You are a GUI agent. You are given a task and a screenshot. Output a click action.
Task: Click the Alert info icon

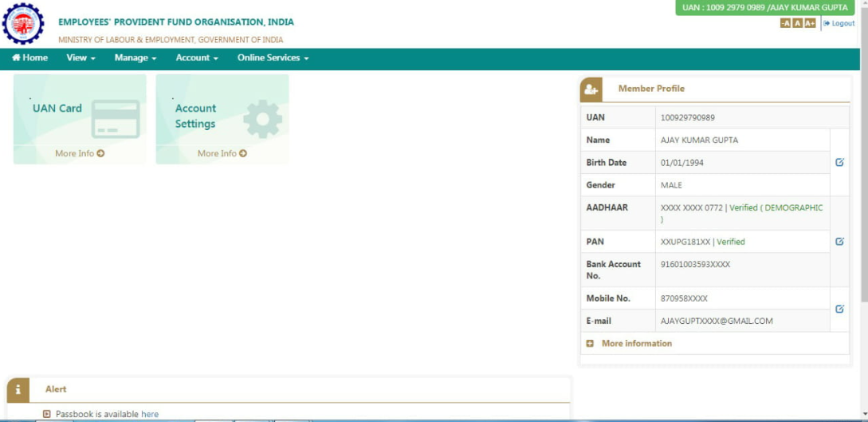(18, 389)
